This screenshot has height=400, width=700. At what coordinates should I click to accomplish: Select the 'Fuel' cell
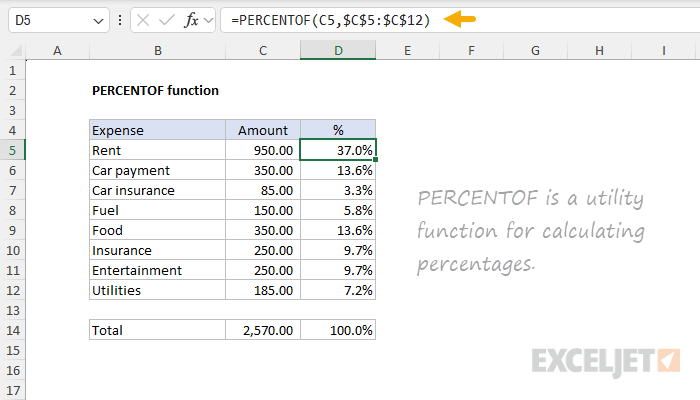158,210
